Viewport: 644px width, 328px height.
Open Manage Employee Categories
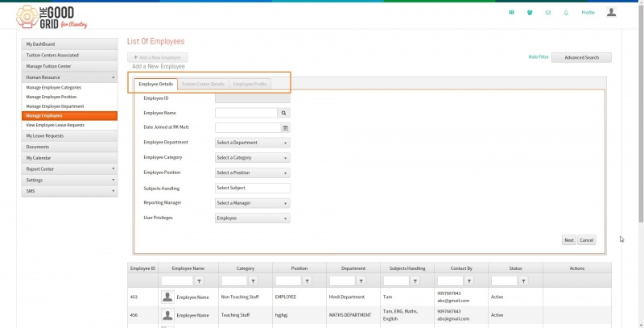coord(69,88)
